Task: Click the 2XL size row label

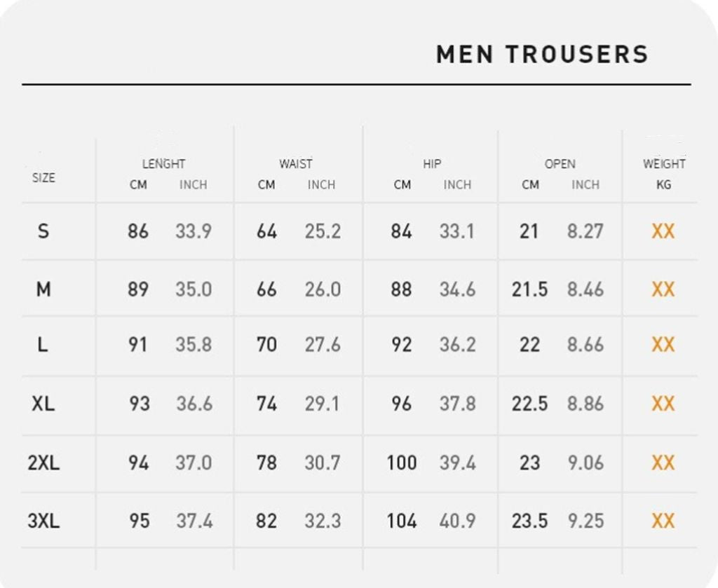Action: click(43, 463)
